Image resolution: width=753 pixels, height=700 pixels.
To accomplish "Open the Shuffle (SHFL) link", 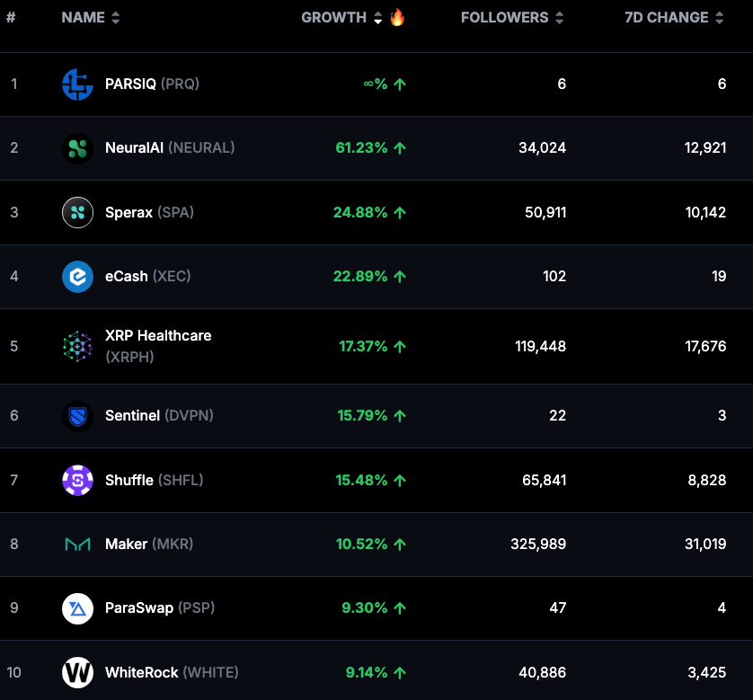I will point(155,480).
